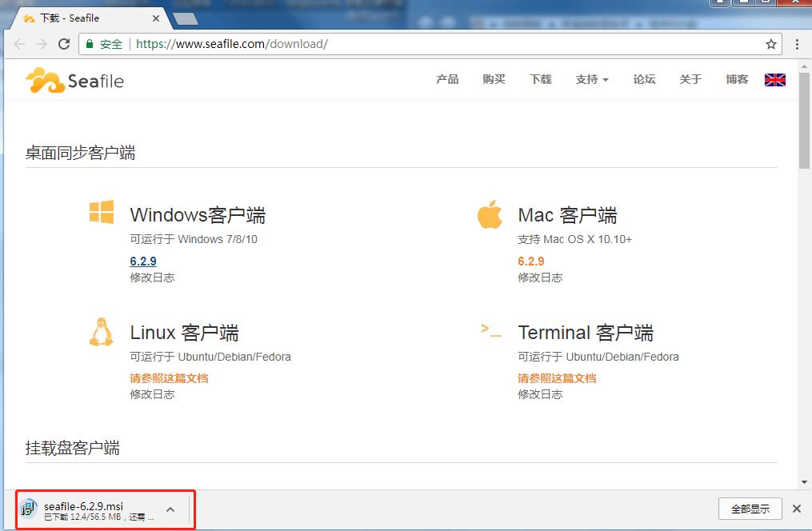Click the 支持 Mac OS X 10.10+ text

575,240
